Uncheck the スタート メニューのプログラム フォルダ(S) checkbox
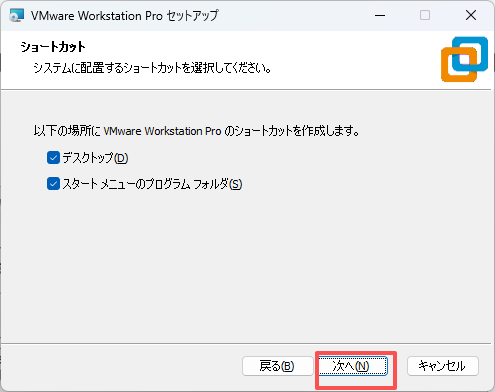 pyautogui.click(x=53, y=184)
